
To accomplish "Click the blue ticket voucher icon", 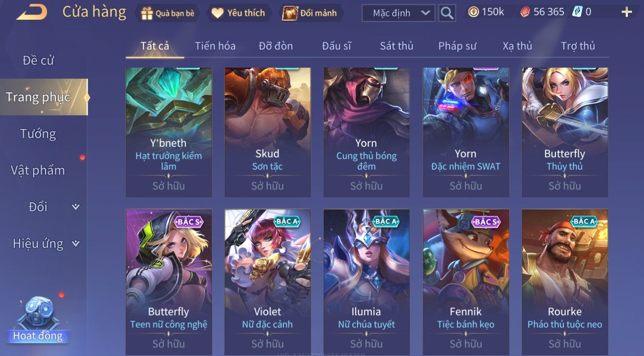I will [577, 12].
